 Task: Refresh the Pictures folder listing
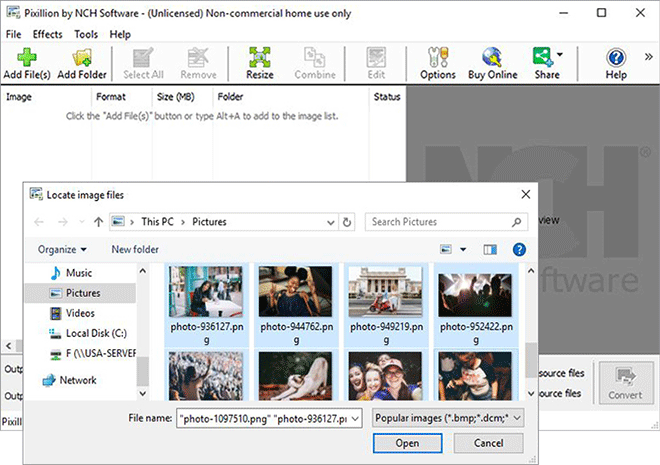click(x=347, y=222)
